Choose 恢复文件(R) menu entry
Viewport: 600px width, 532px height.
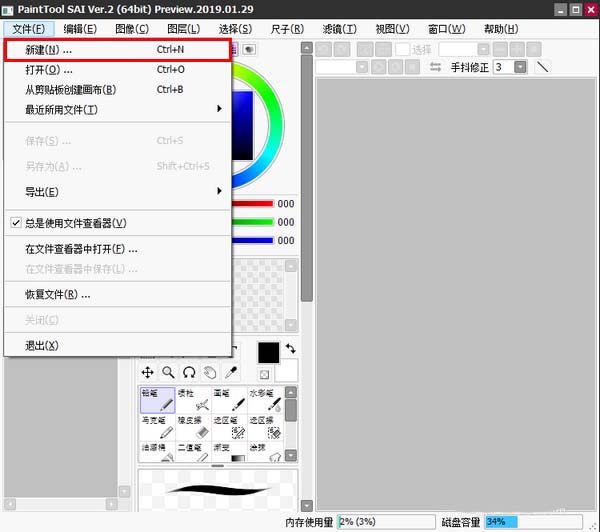tap(118, 294)
